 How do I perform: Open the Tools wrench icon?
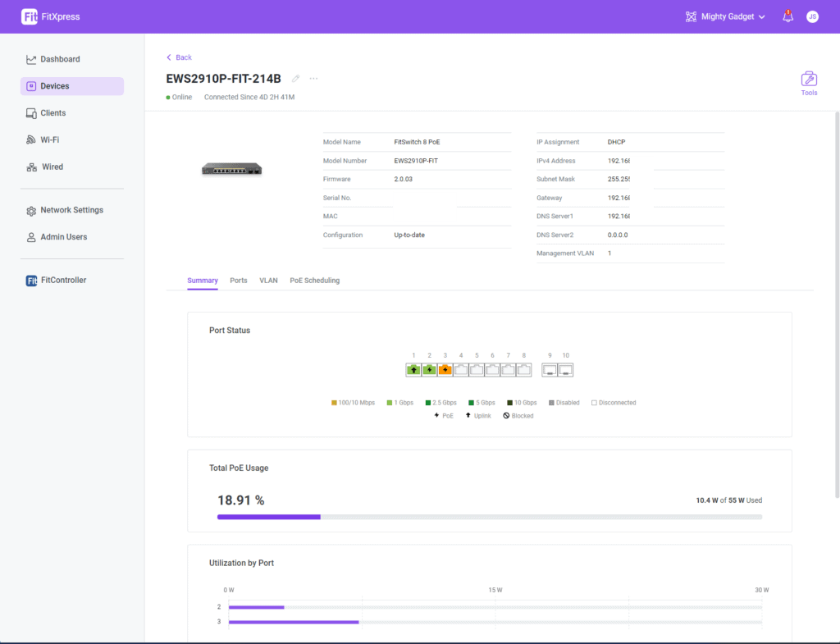click(x=809, y=80)
